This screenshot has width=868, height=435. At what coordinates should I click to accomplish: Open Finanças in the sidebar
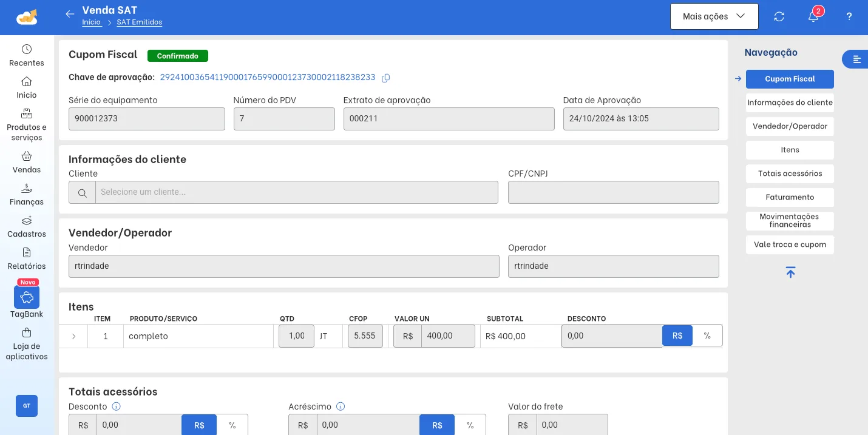click(27, 194)
